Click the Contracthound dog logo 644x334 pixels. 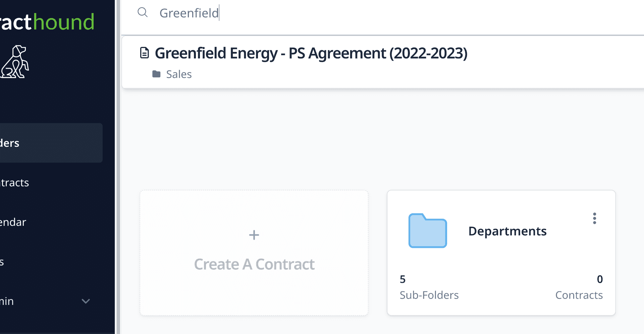coord(15,62)
